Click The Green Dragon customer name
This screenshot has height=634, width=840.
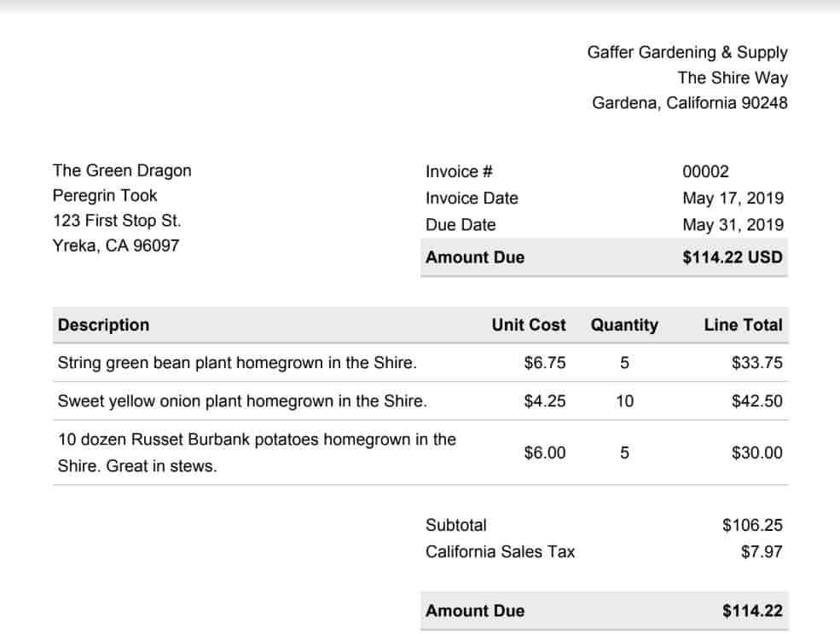coord(122,170)
